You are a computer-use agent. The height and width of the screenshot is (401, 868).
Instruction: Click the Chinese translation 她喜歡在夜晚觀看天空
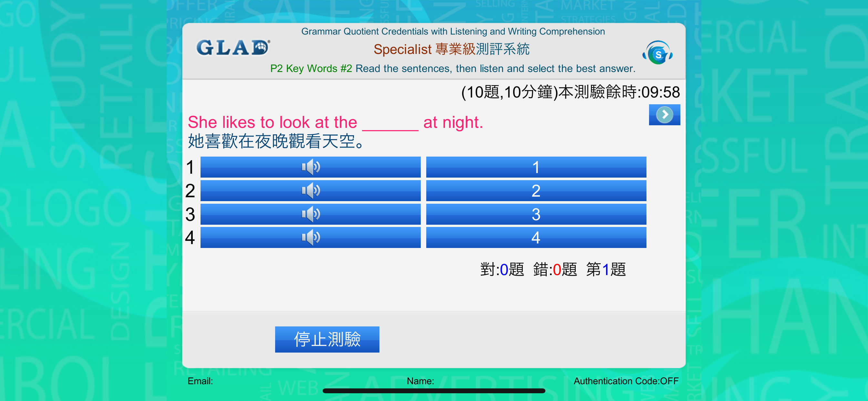click(x=276, y=141)
